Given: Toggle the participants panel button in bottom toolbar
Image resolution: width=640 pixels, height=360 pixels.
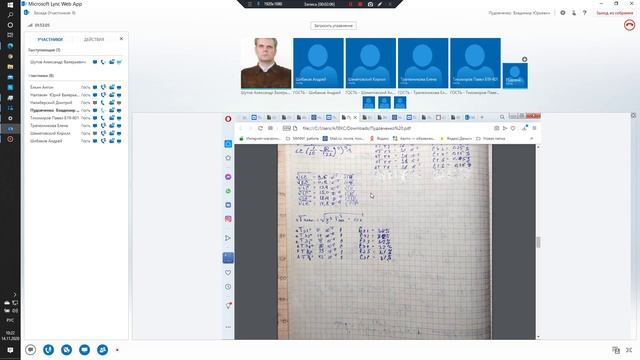Looking at the screenshot, I should click(102, 350).
